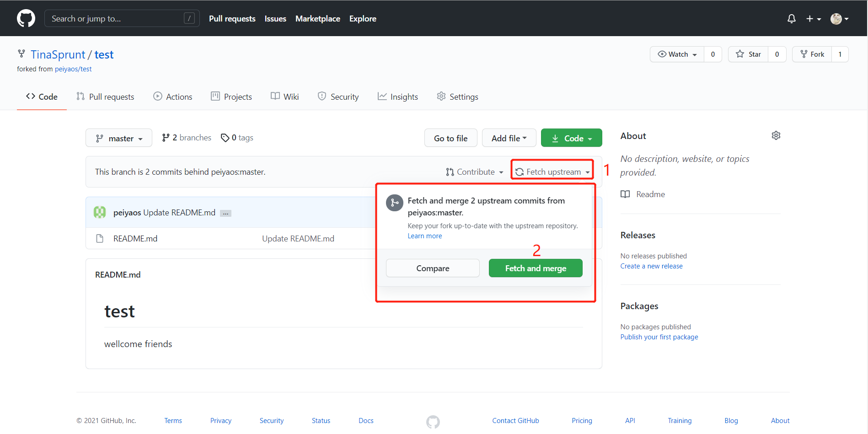Click the Update README.md commit message in file row

tap(298, 238)
